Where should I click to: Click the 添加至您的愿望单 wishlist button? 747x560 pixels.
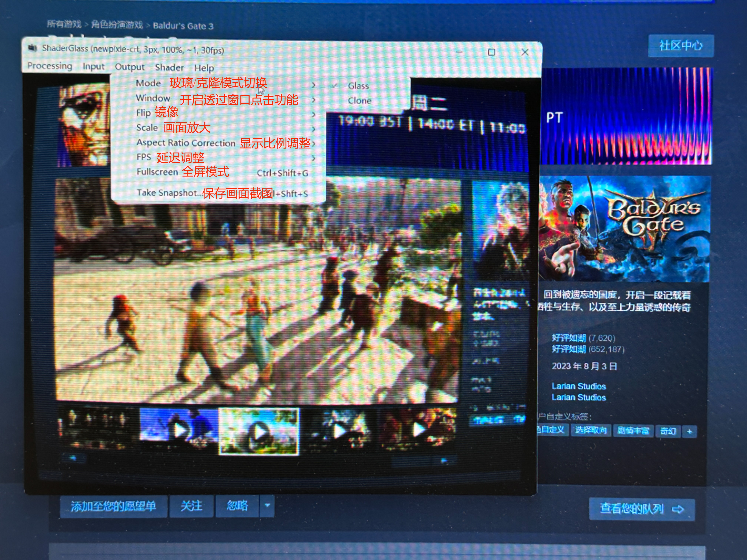pyautogui.click(x=113, y=506)
